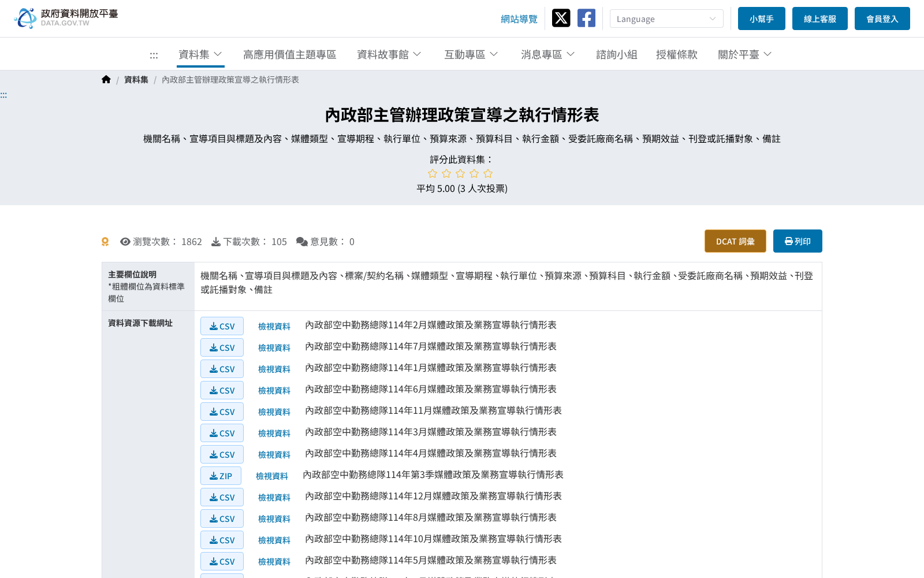View data for 114年4月 report
Screen dimensions: 924x578
pyautogui.click(x=274, y=455)
